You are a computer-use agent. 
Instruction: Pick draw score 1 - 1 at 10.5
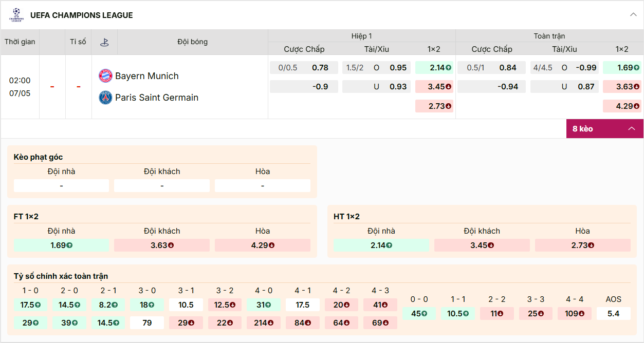tap(458, 314)
